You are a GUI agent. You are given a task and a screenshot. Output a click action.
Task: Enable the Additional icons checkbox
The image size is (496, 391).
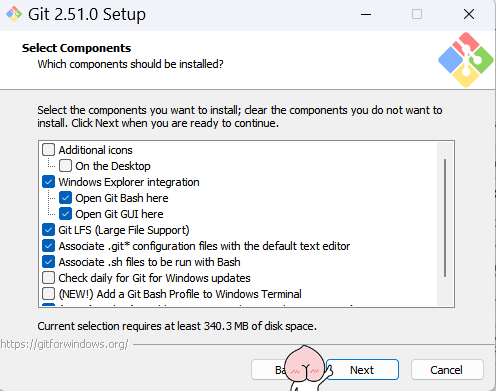pos(48,150)
